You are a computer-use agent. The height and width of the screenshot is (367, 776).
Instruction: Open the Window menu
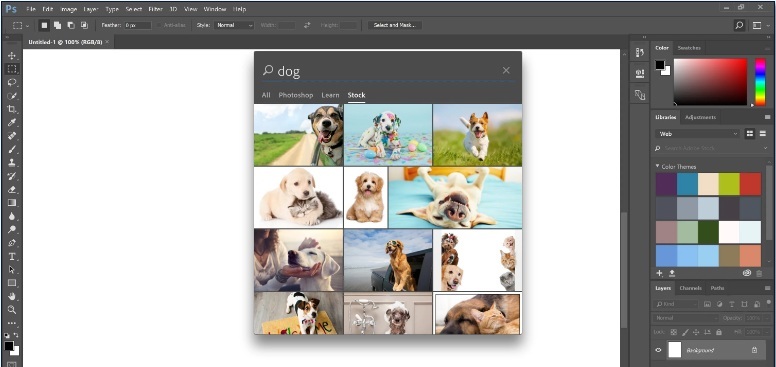pos(215,9)
